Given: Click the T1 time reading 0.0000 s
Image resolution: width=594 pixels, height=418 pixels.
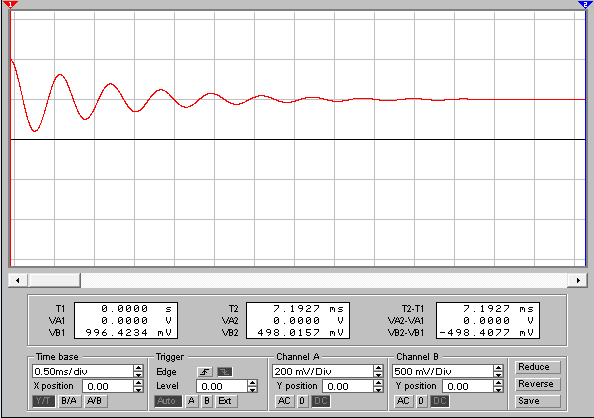Looking at the screenshot, I should click(x=136, y=309).
